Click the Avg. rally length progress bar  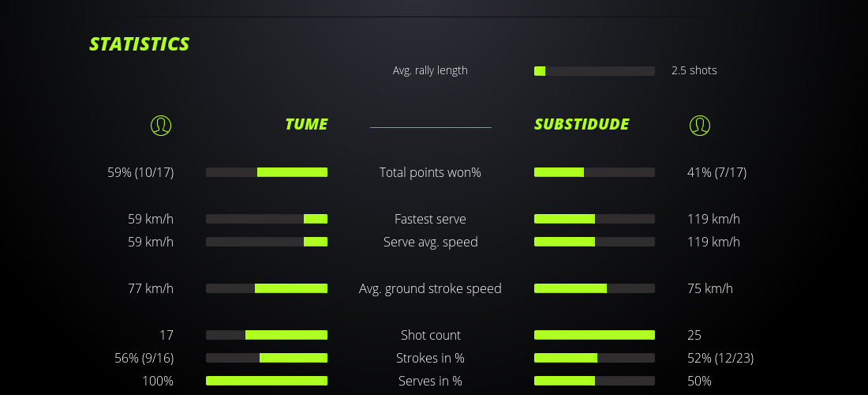pyautogui.click(x=594, y=71)
